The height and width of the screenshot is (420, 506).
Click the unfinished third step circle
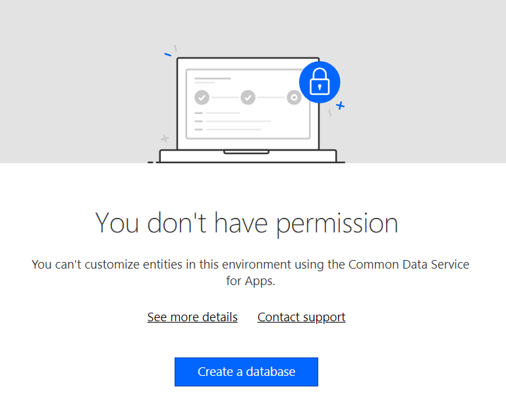click(x=294, y=97)
